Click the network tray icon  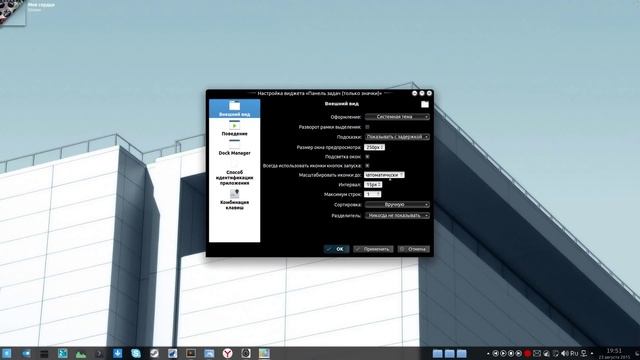tap(584, 353)
